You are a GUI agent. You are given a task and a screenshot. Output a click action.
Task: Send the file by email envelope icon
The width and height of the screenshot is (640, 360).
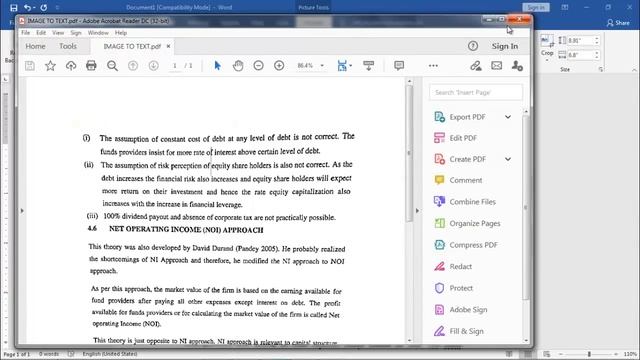pos(496,65)
